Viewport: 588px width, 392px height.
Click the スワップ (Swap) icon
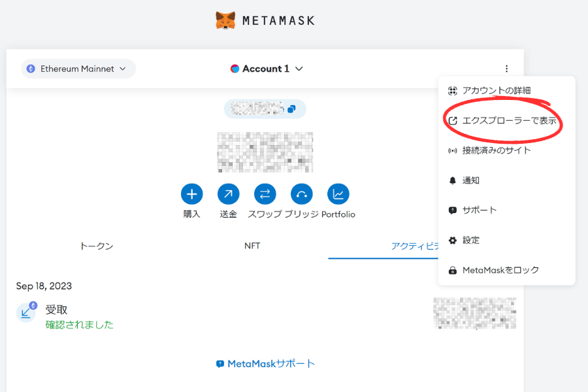(x=265, y=194)
